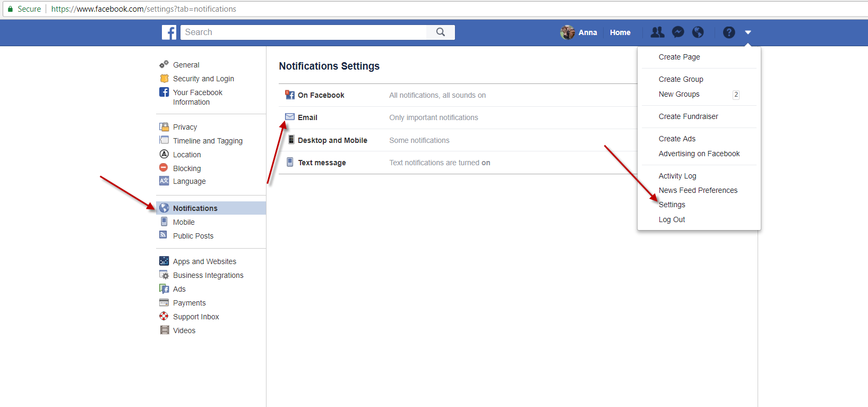Click the Apps and Websites icon
Screen dimensions: 868x407
tap(164, 261)
